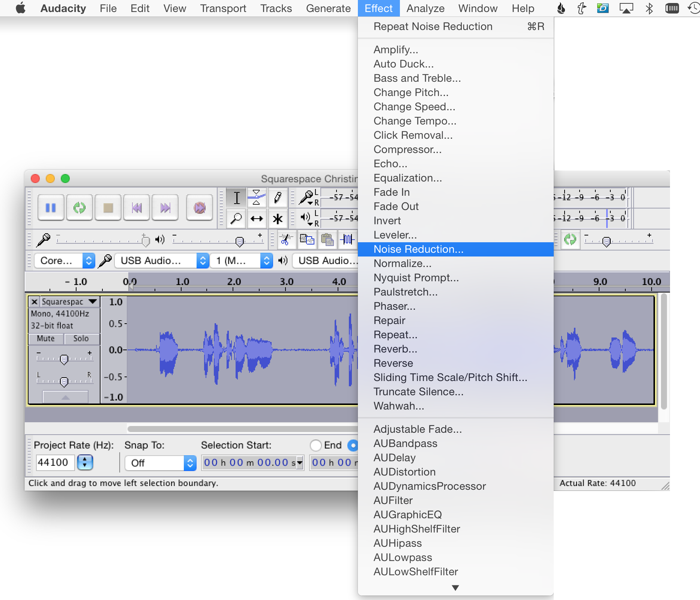Choose AUGraphicEQ effect
The height and width of the screenshot is (600, 700).
456,515
